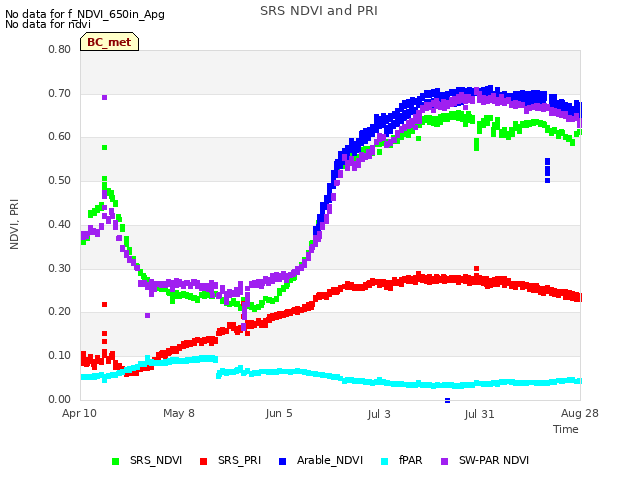Click the NDVI, PRI y-axis title
The height and width of the screenshot is (480, 640).
[14, 224]
